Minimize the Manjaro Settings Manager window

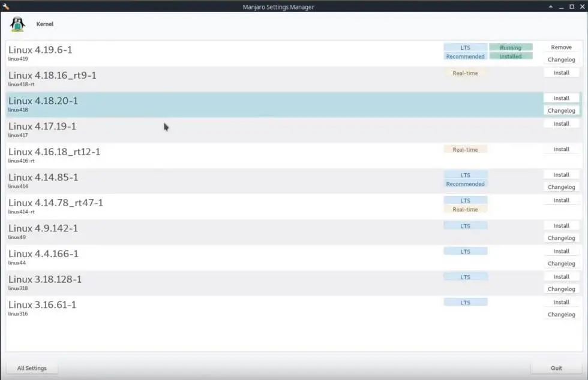coord(561,7)
